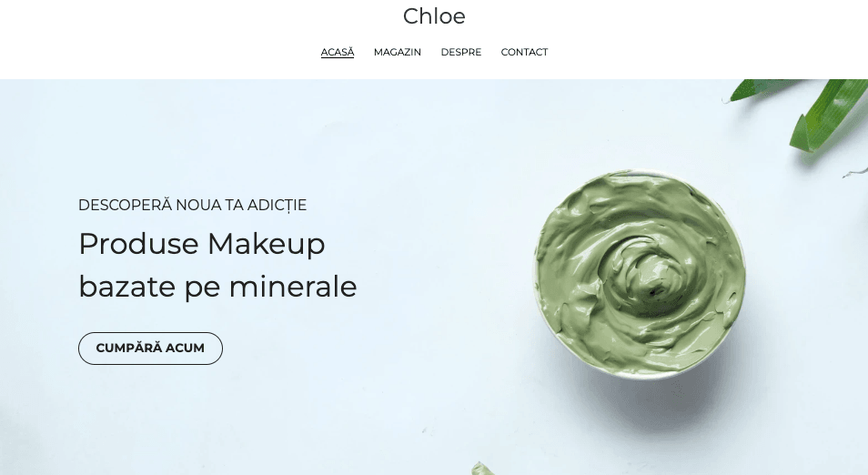Select DESPRE in the navigation
This screenshot has width=868, height=475.
coord(460,52)
